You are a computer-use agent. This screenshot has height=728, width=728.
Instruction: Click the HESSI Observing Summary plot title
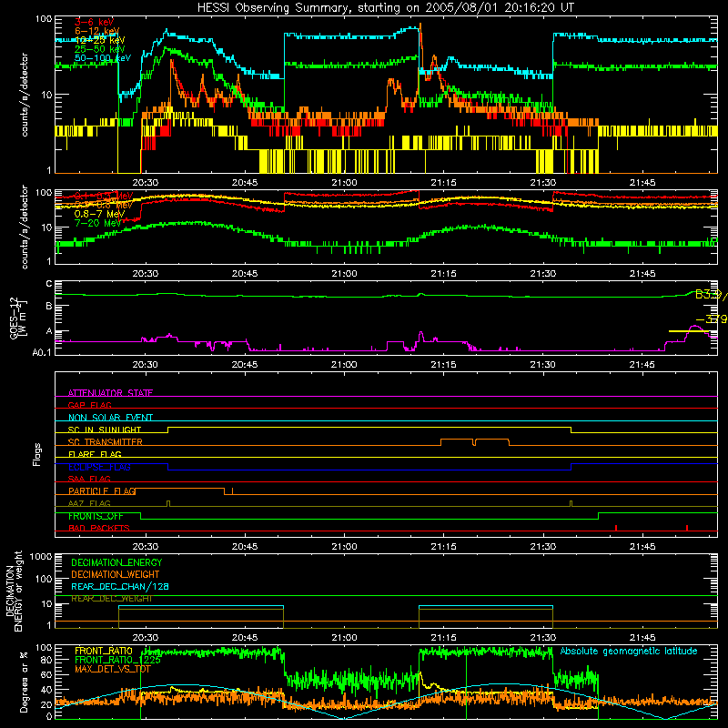click(x=385, y=8)
